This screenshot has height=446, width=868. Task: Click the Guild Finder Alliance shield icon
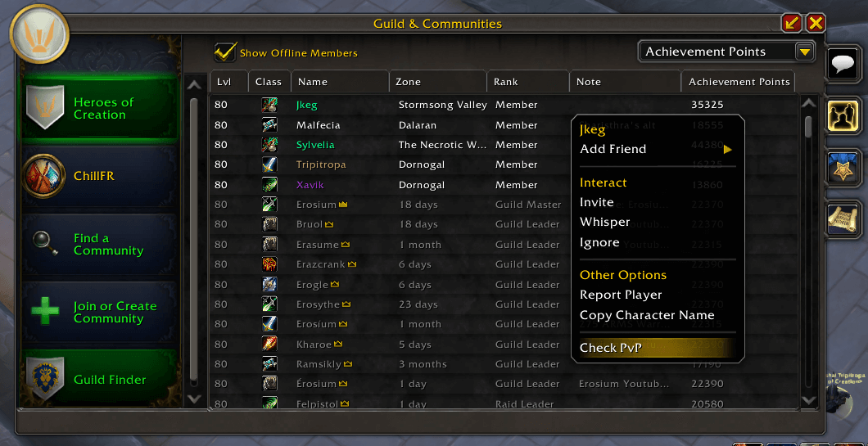click(x=45, y=379)
